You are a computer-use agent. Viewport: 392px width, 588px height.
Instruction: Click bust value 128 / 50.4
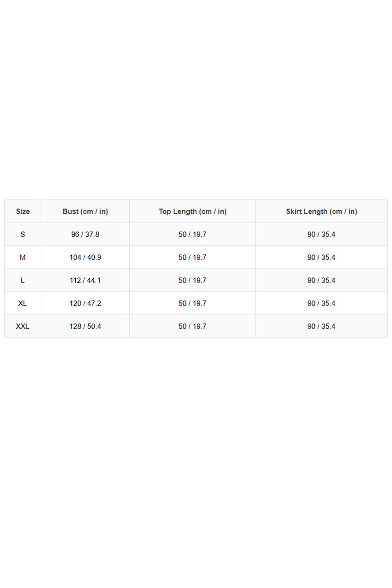point(85,326)
